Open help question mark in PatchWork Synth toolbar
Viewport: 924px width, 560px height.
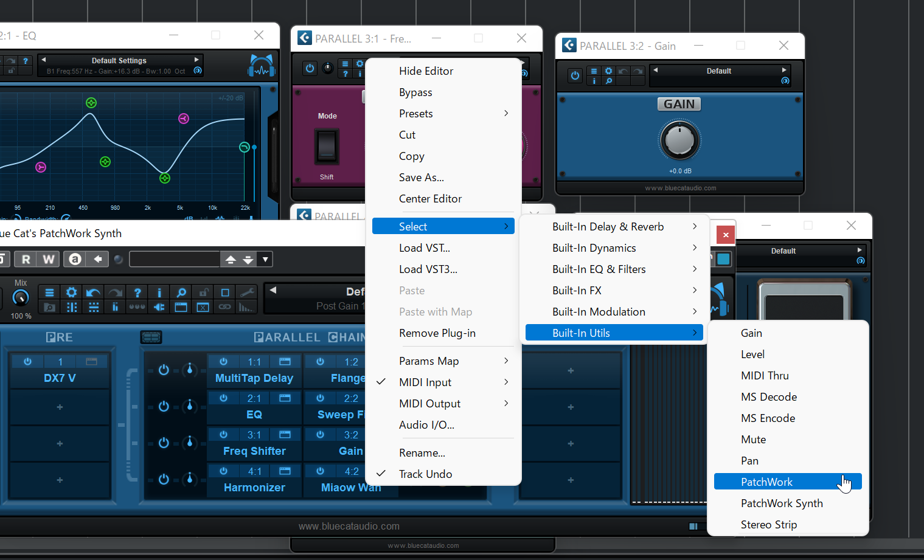pyautogui.click(x=137, y=292)
